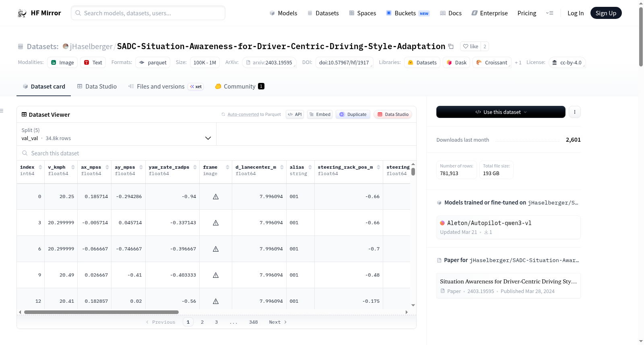Sort by the alias column arrows
The height and width of the screenshot is (345, 644).
point(310,167)
